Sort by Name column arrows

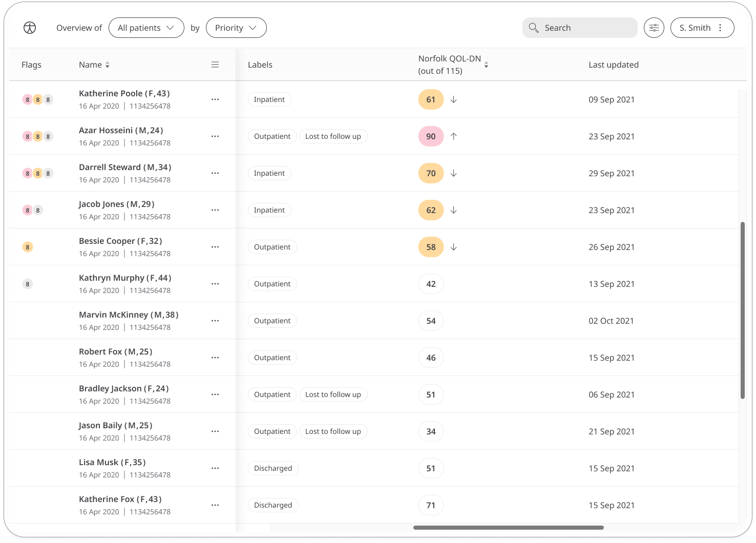coord(108,65)
